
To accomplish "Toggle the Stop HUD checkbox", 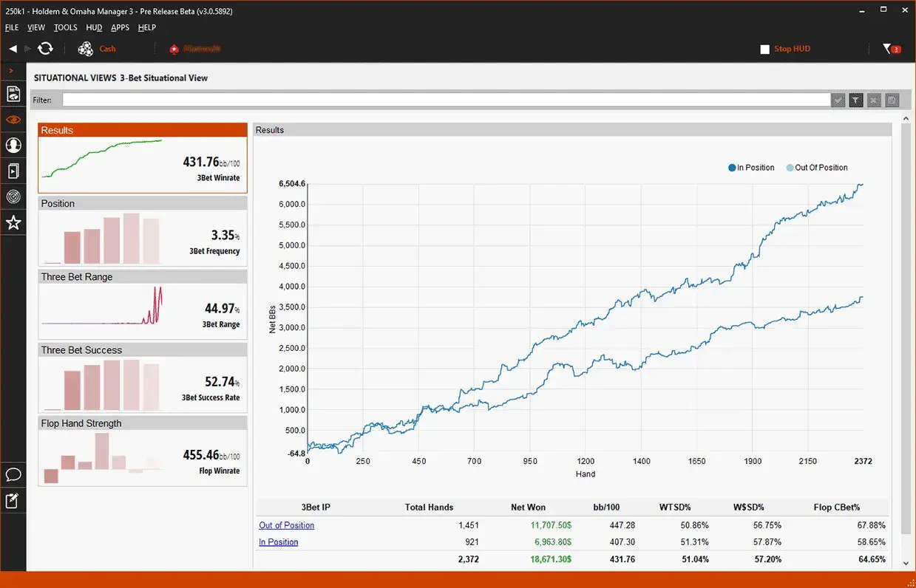I will [x=766, y=49].
